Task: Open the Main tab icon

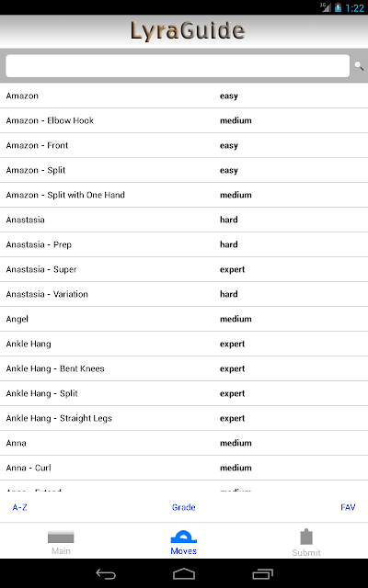Action: point(61,537)
